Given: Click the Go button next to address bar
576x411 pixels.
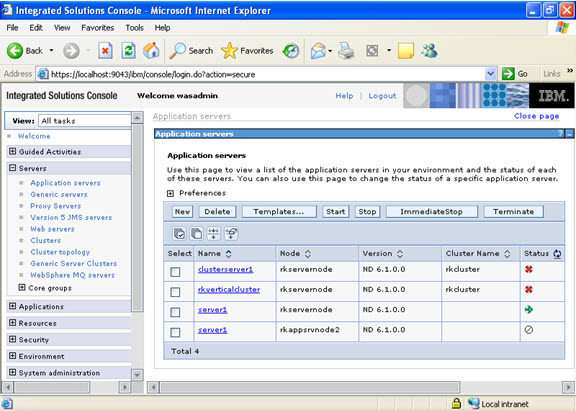Looking at the screenshot, I should 515,74.
